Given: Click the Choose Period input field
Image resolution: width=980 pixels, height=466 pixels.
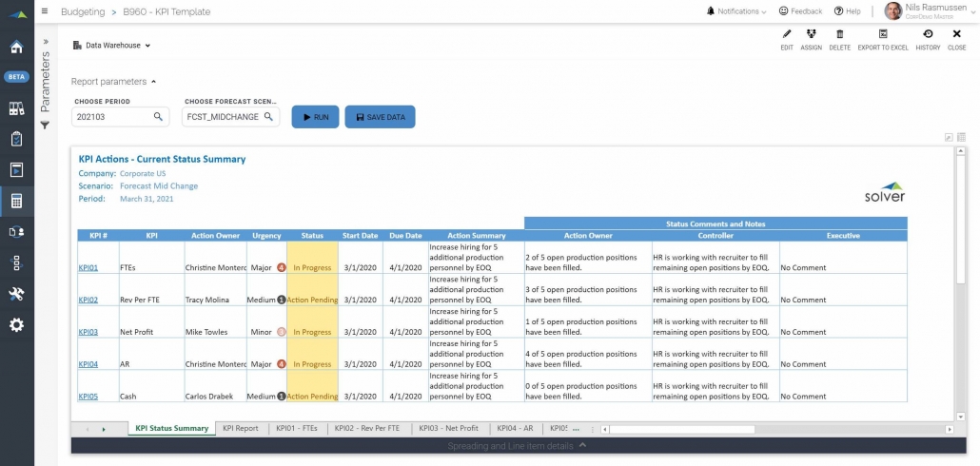Looking at the screenshot, I should click(111, 117).
